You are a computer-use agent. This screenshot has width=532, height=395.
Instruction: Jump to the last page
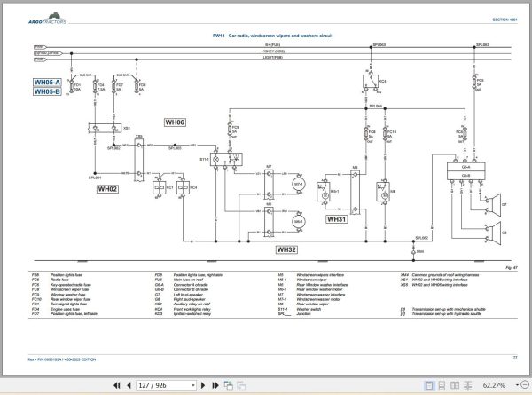point(215,385)
